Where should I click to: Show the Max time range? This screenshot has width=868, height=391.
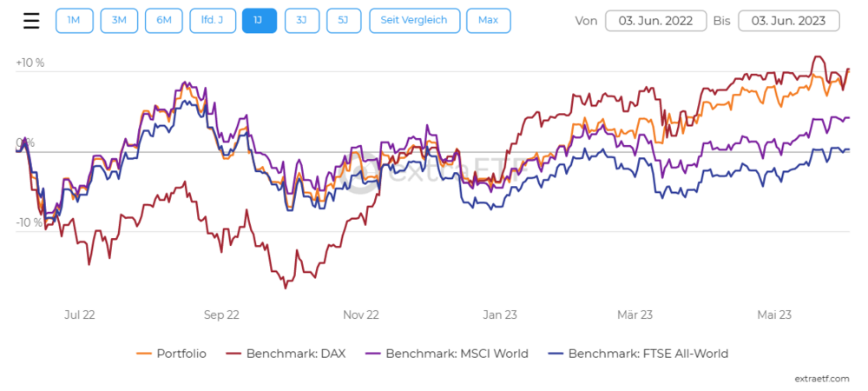488,21
